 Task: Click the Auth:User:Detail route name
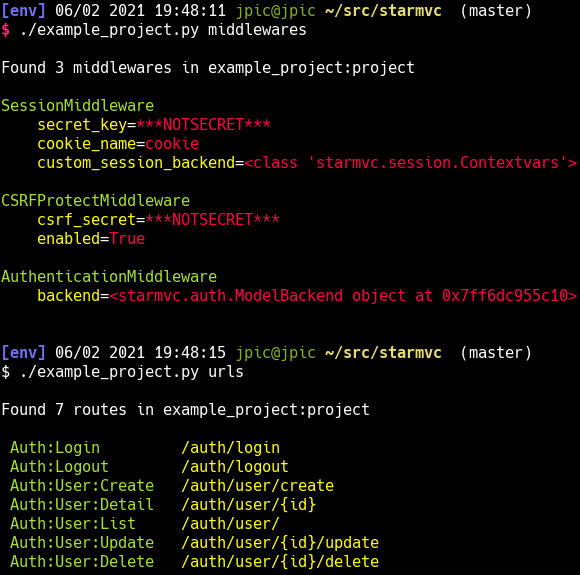tap(82, 505)
